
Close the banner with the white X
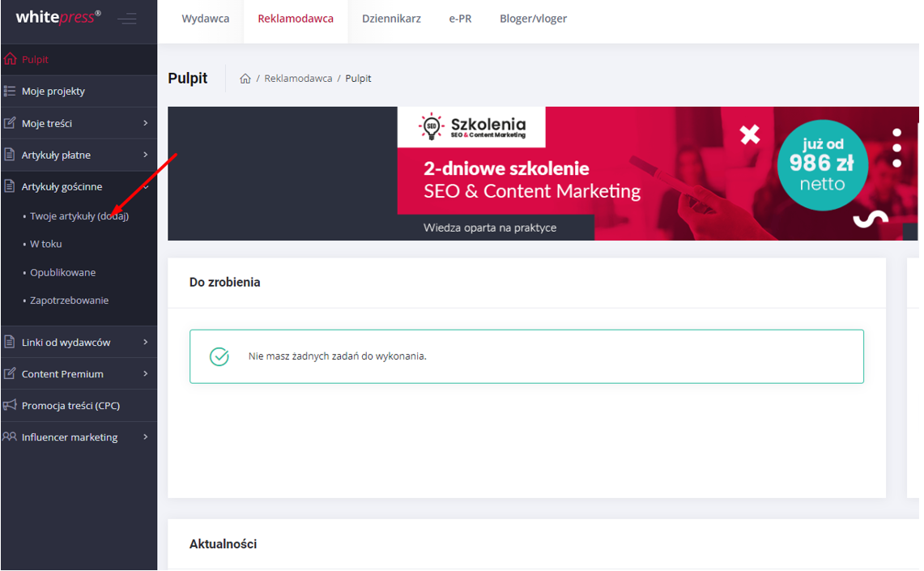click(750, 134)
